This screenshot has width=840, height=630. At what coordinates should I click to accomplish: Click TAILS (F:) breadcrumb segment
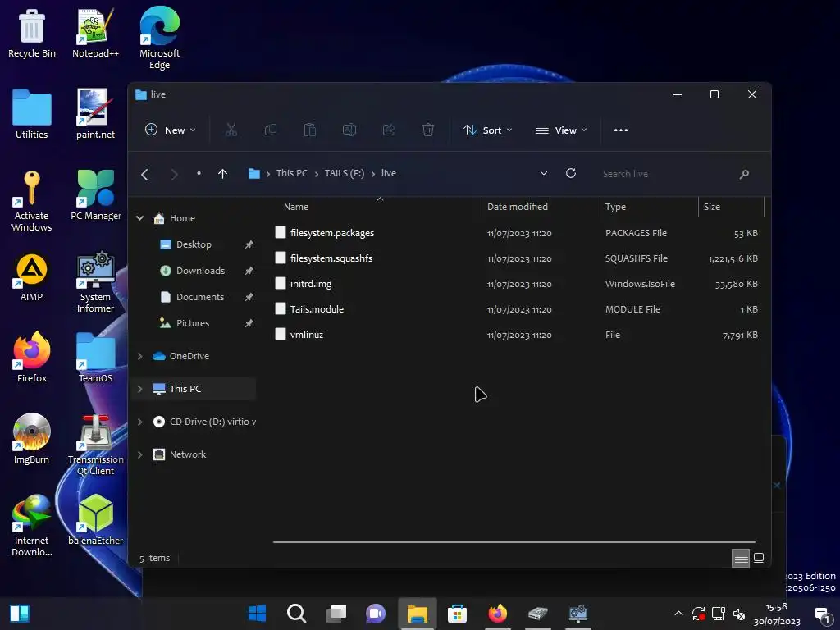tap(345, 173)
